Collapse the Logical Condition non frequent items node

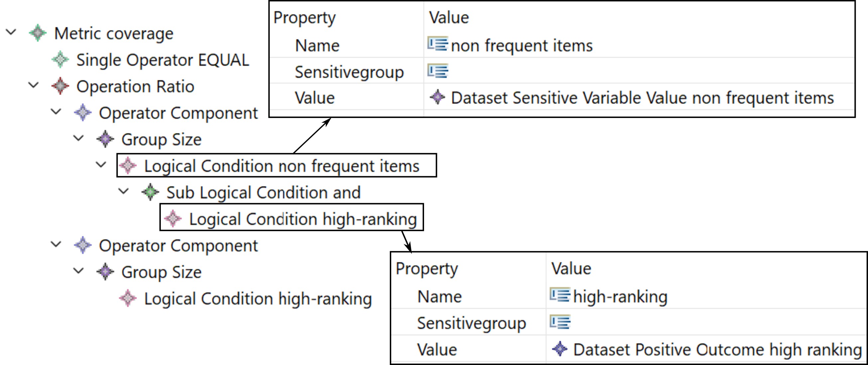(101, 165)
